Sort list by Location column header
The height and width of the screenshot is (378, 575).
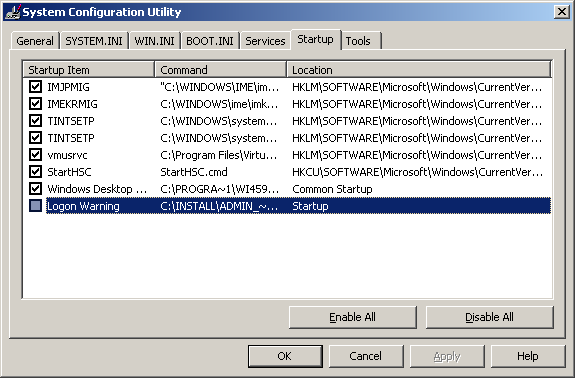(419, 70)
